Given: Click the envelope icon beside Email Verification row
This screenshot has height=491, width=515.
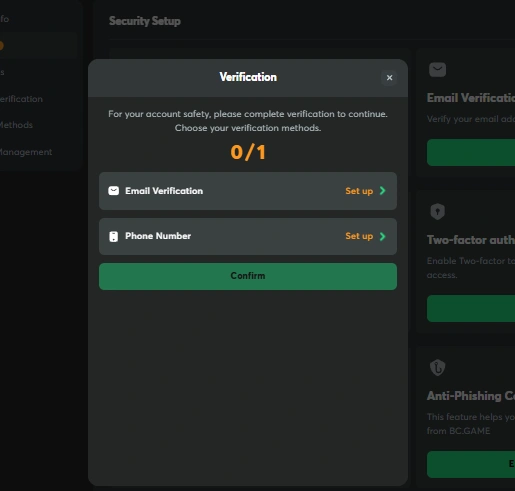Looking at the screenshot, I should (113, 191).
